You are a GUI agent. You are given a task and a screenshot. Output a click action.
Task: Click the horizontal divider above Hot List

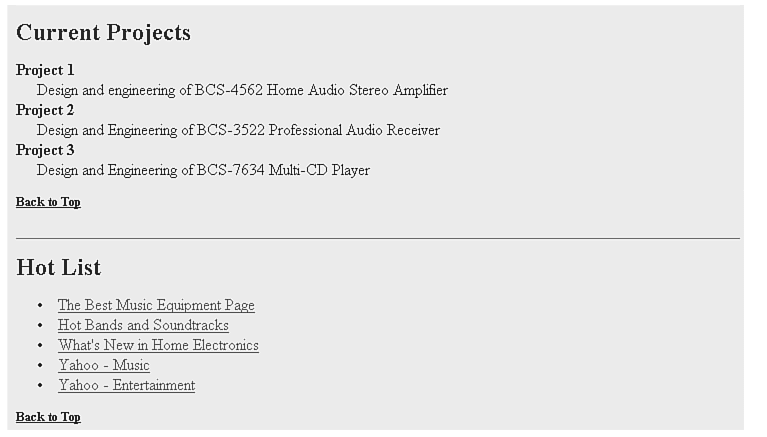(x=378, y=238)
